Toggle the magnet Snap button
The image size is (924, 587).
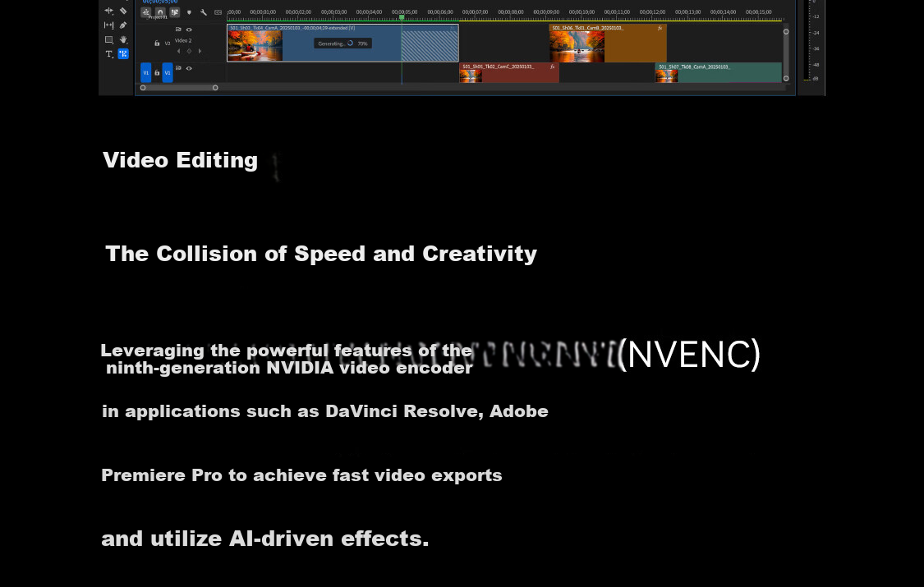159,11
